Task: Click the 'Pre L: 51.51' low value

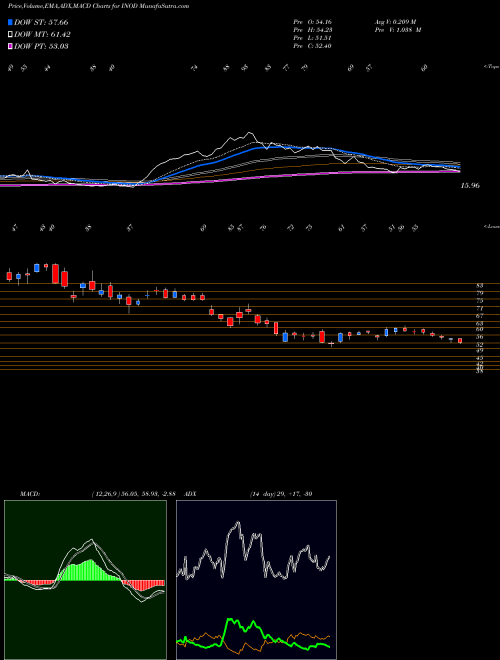Action: 313,38
